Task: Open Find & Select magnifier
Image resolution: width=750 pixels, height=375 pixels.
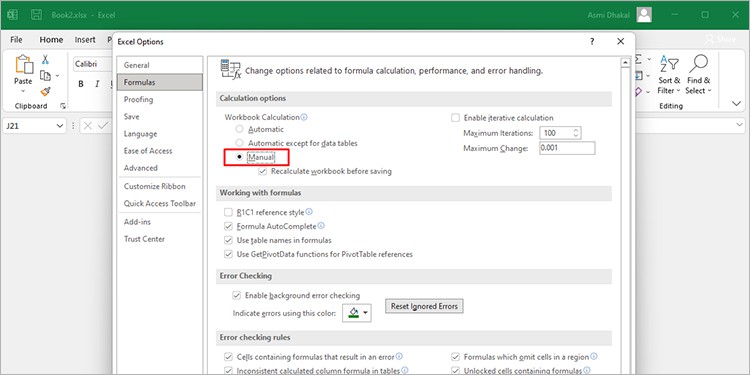Action: (x=698, y=75)
